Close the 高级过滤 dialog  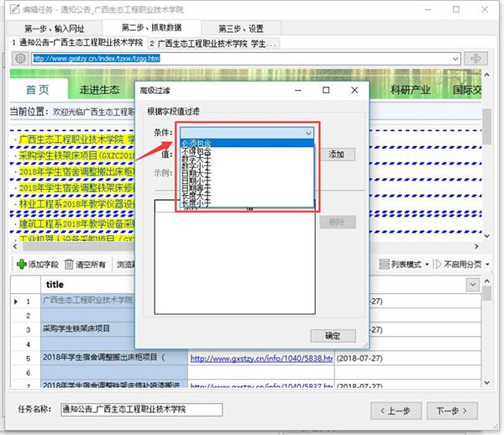(354, 91)
